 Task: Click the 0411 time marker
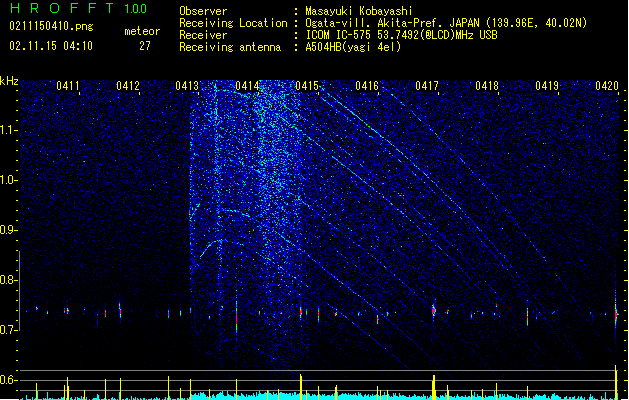(68, 85)
